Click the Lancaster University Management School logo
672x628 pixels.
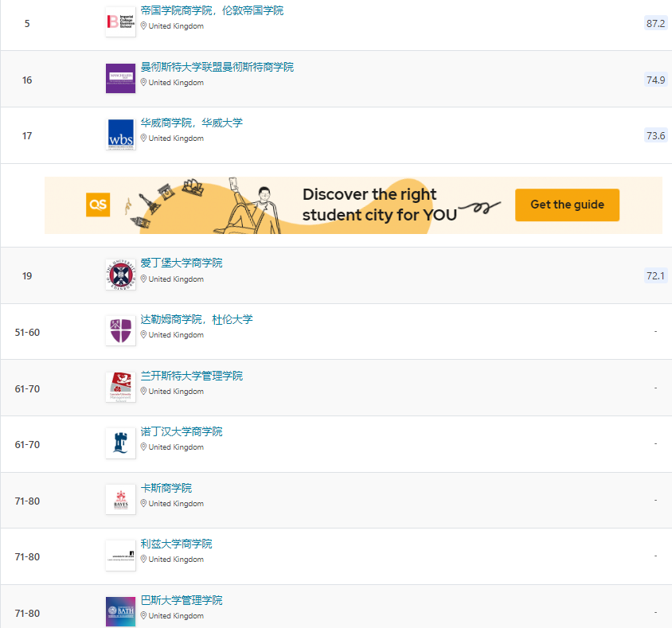[120, 387]
